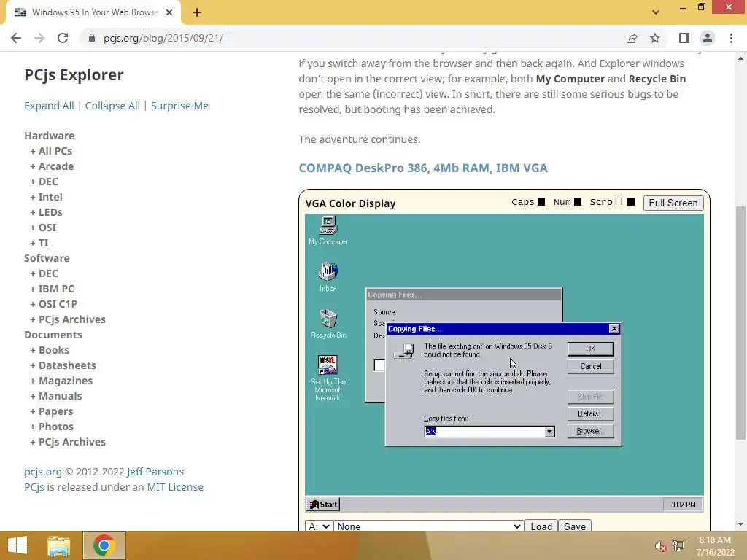Click the muted volume tray icon
Screen dimensions: 747x560
coord(659,546)
